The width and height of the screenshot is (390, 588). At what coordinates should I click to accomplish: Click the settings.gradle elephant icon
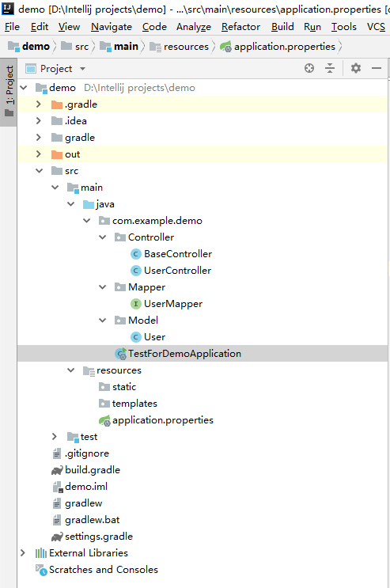click(x=57, y=537)
